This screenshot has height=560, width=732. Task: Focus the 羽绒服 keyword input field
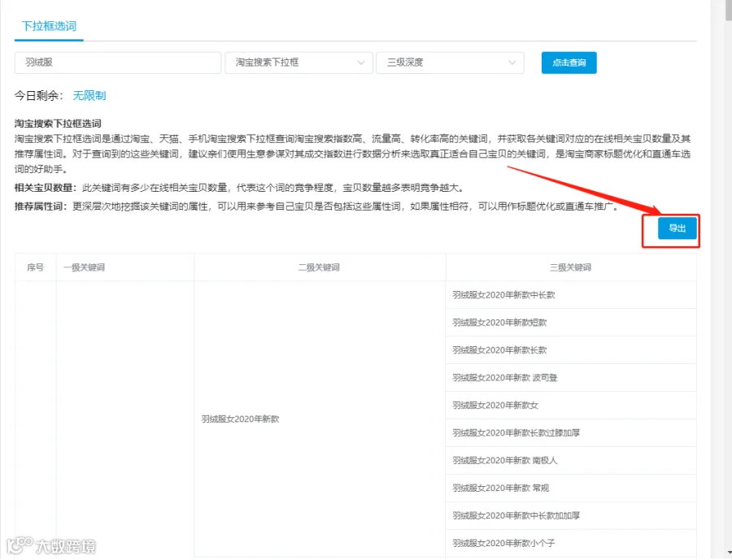click(118, 63)
